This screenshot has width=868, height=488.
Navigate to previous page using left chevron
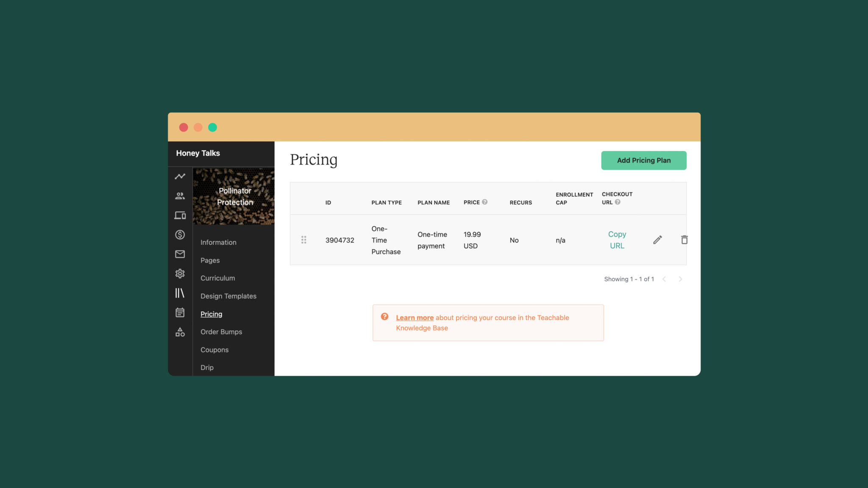click(664, 279)
